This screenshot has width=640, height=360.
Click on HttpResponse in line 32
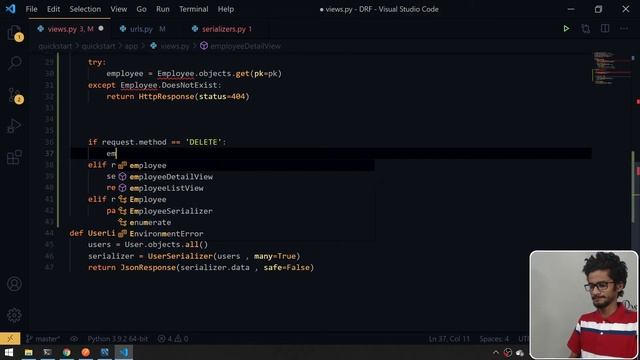167,96
